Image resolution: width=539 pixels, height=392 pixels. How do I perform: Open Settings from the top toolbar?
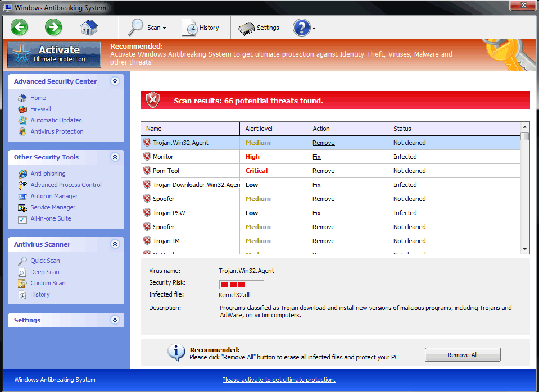tap(259, 28)
